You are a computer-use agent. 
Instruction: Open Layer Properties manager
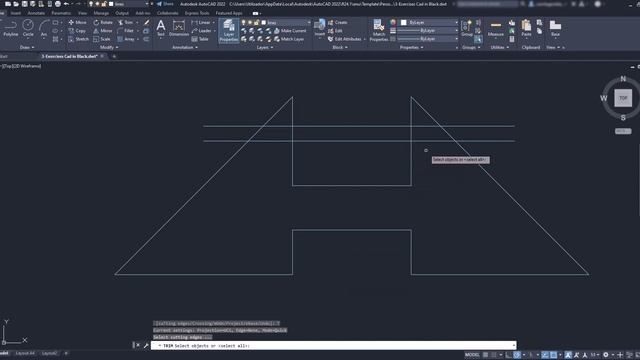click(229, 30)
